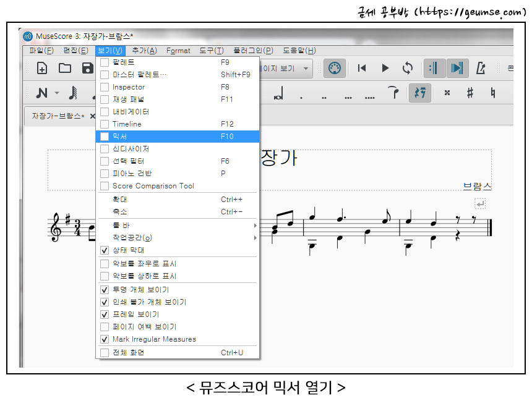Screen dimensions: 532x401
Task: Expand the 작업공간 submenu
Action: click(178, 238)
